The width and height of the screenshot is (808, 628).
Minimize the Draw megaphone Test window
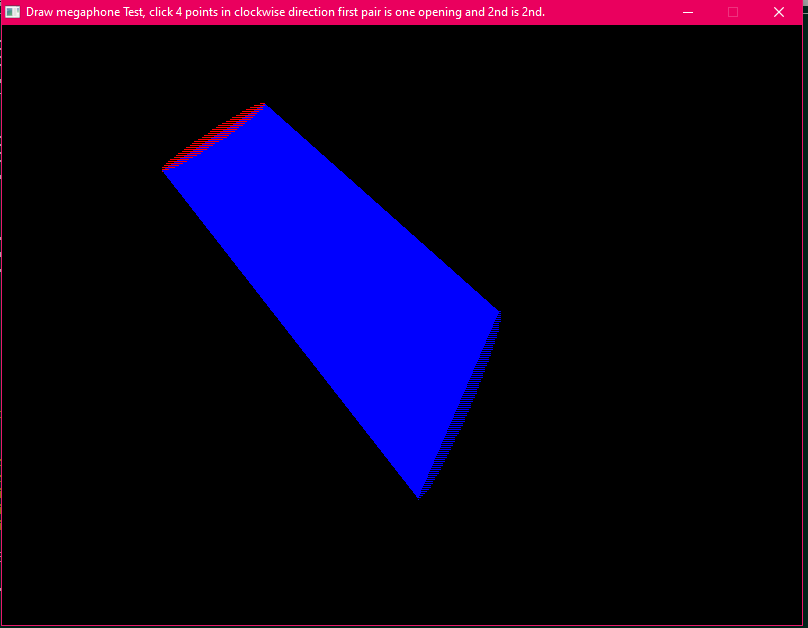[x=688, y=12]
